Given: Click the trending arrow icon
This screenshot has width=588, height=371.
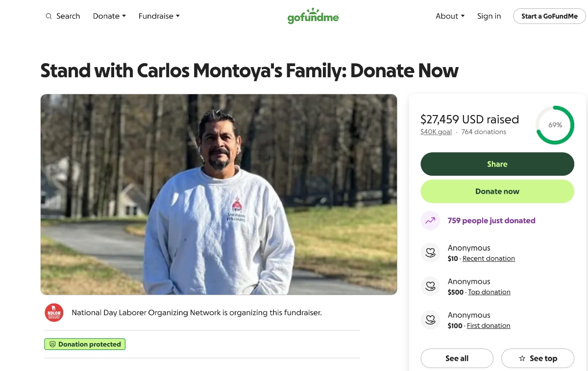Looking at the screenshot, I should coord(430,221).
